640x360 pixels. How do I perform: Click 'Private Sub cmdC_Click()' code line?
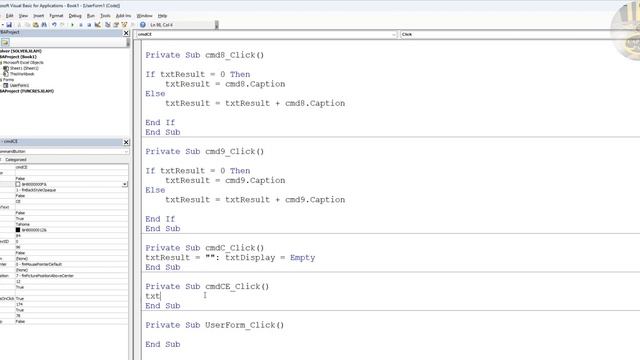(x=204, y=248)
